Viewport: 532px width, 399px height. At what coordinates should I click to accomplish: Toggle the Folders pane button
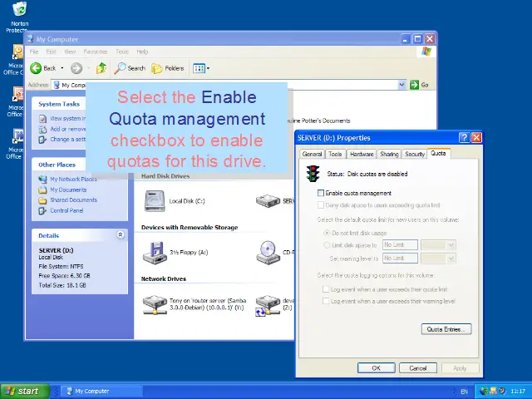pyautogui.click(x=168, y=68)
